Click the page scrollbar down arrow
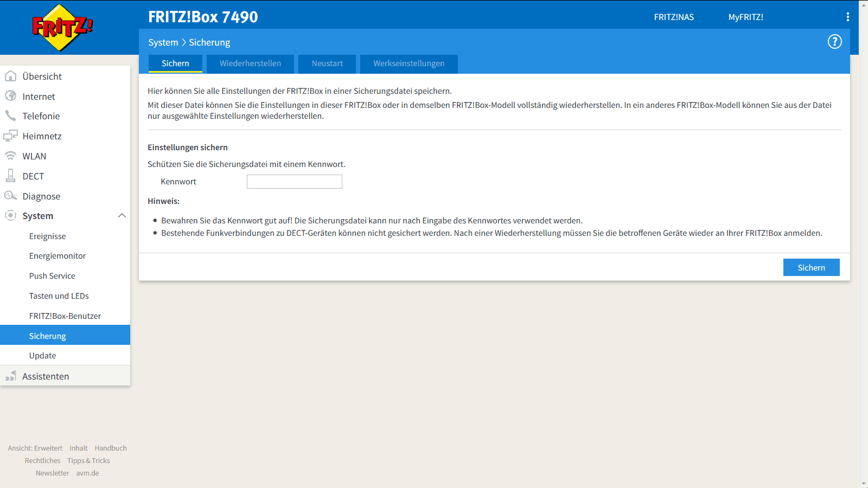The height and width of the screenshot is (488, 868). pos(864,484)
